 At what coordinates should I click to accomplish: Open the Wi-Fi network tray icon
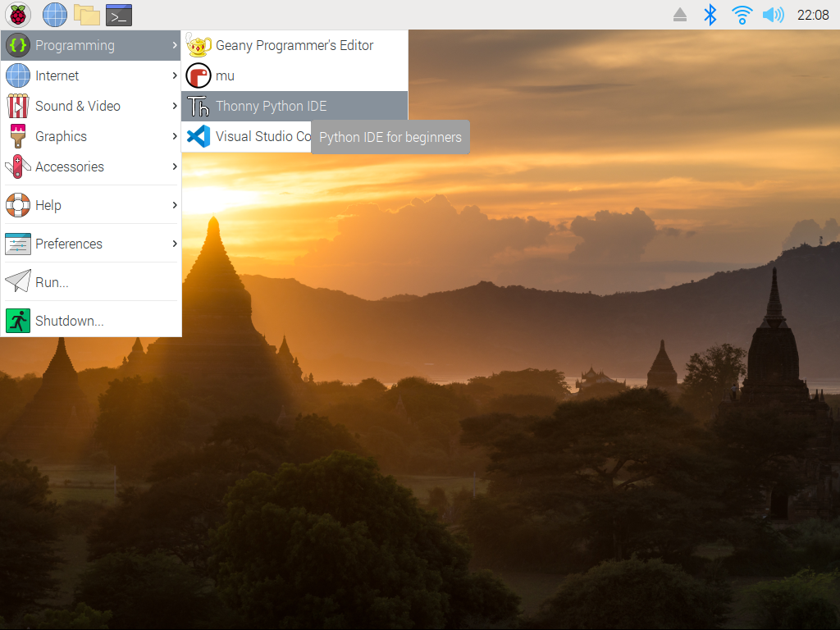click(x=742, y=15)
